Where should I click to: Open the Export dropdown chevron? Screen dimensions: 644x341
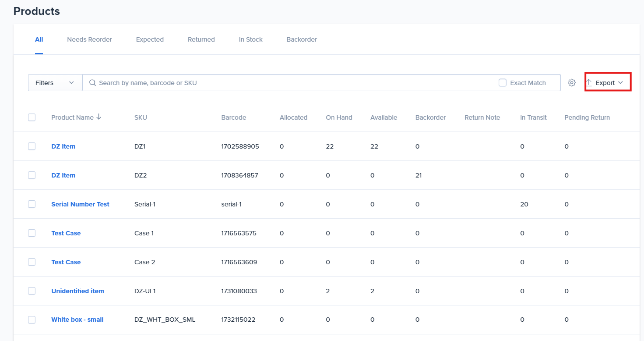coord(620,82)
